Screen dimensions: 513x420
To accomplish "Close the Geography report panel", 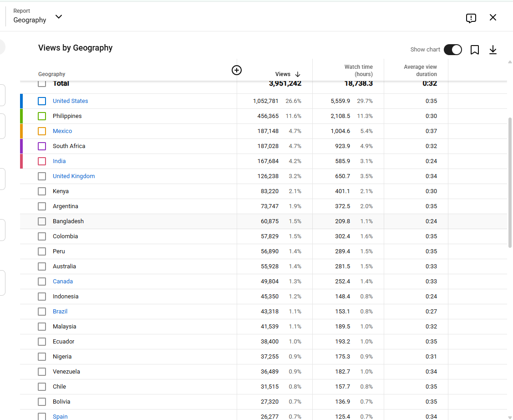I will (493, 17).
